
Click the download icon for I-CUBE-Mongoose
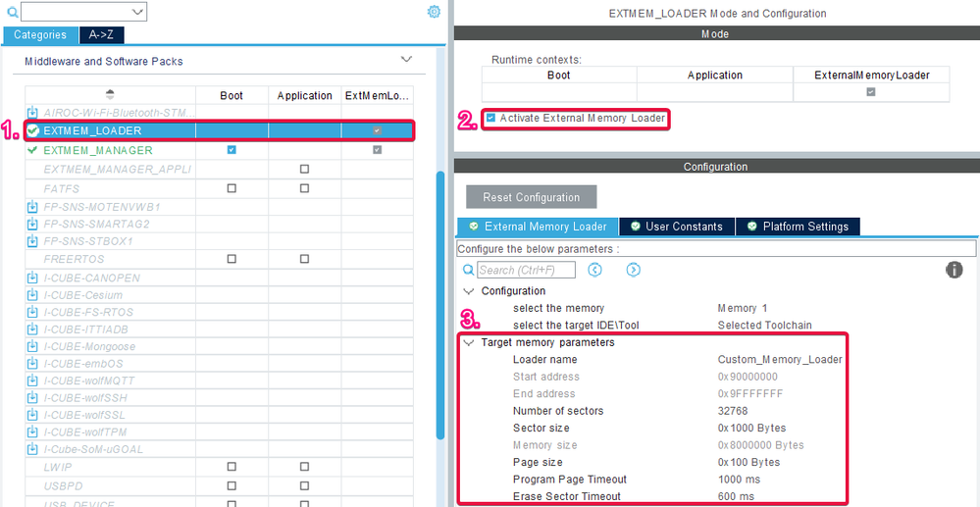coord(32,346)
